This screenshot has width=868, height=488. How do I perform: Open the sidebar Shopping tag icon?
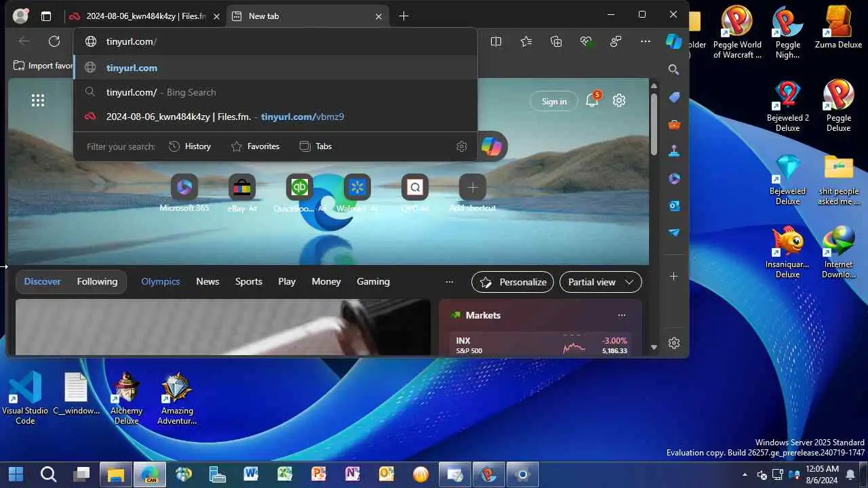pos(674,97)
